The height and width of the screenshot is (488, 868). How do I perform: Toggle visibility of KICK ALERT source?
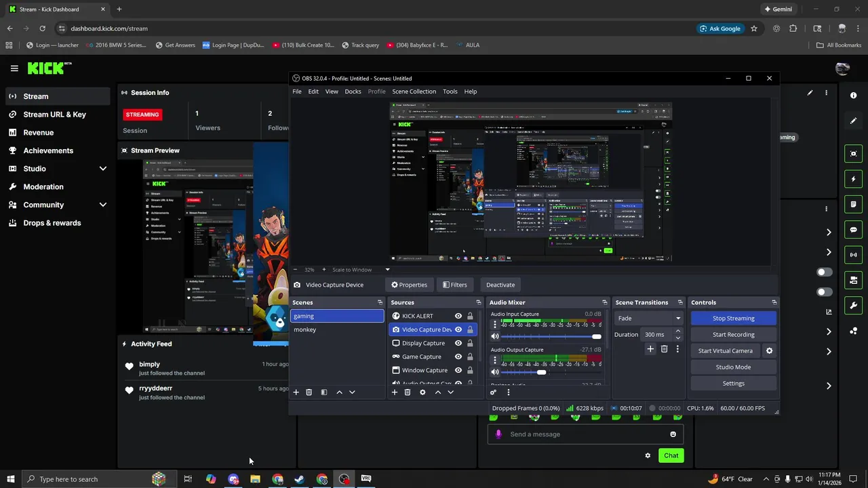458,316
